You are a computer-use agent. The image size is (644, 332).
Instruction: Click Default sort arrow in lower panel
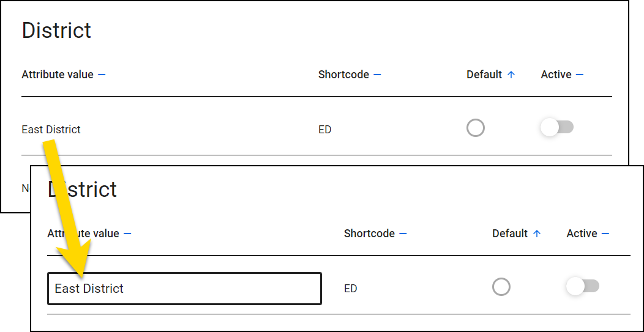coord(537,234)
